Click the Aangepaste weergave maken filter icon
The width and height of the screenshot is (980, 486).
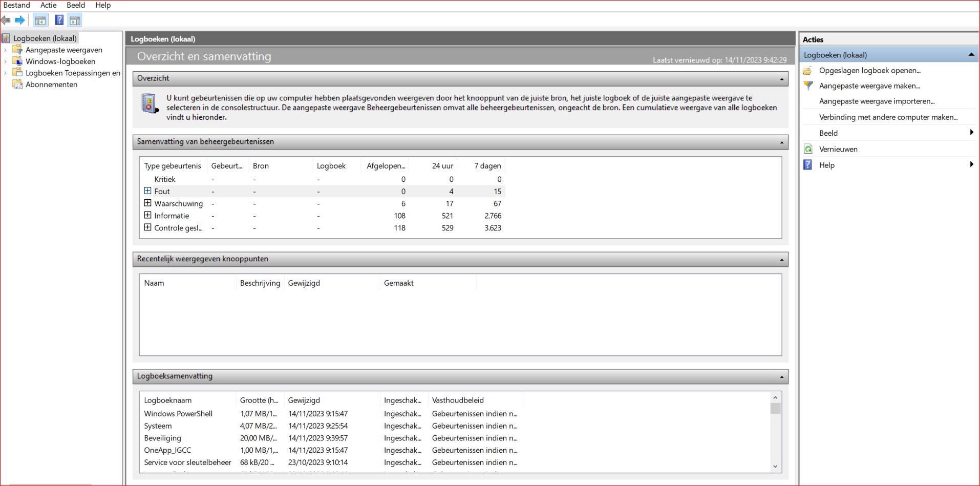point(808,86)
